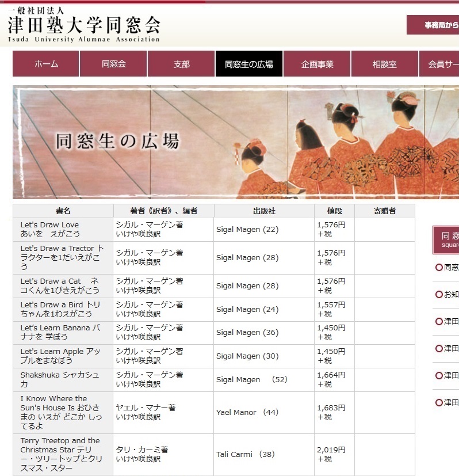Screen dimensions: 459x476
Task: Click publisher cell Sigal Magen (36)
Action: (264, 333)
